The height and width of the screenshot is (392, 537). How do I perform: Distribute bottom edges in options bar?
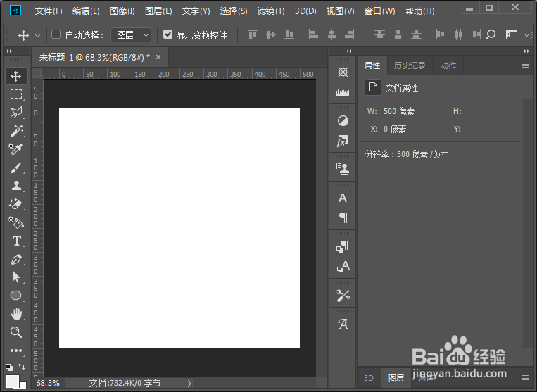(416, 34)
